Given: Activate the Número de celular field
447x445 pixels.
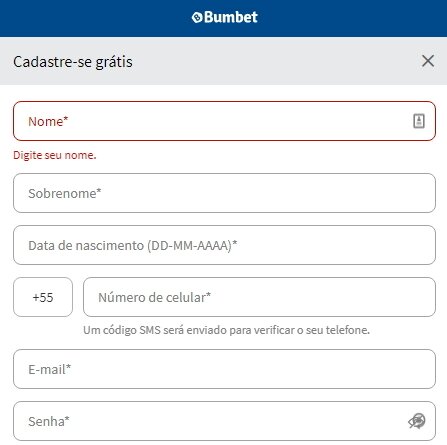Looking at the screenshot, I should point(259,297).
